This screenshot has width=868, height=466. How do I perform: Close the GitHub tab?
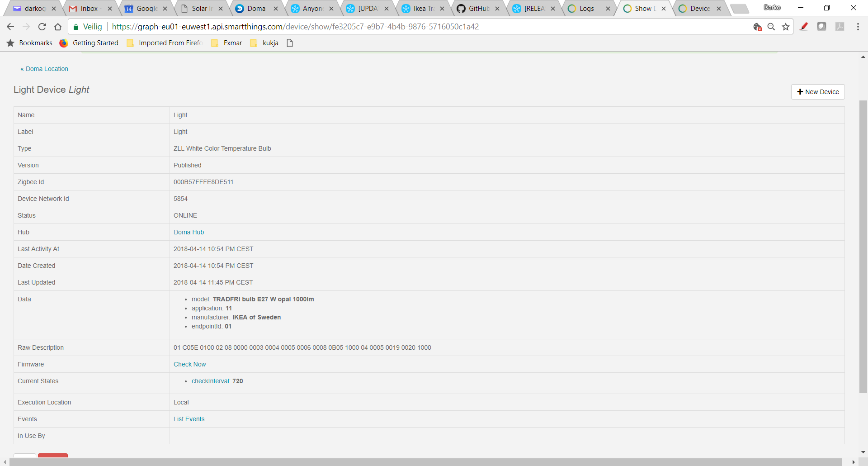[x=497, y=9]
